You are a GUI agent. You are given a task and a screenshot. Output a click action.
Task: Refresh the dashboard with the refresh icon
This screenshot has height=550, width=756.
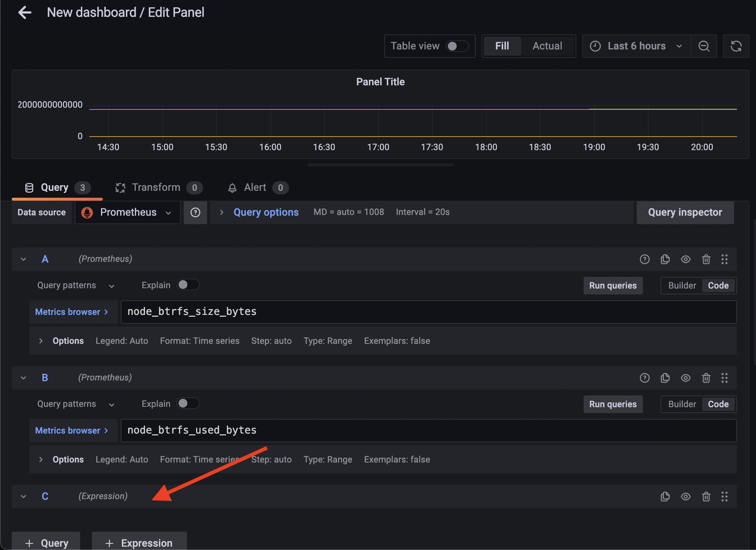click(x=736, y=46)
